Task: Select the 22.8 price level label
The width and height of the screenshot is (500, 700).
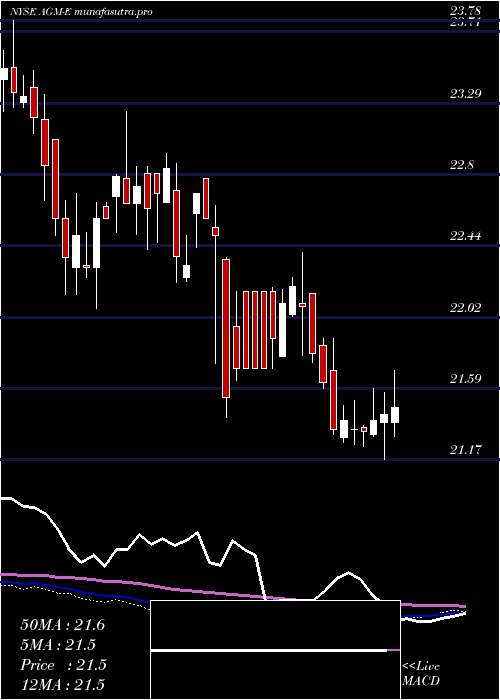Action: pyautogui.click(x=462, y=165)
